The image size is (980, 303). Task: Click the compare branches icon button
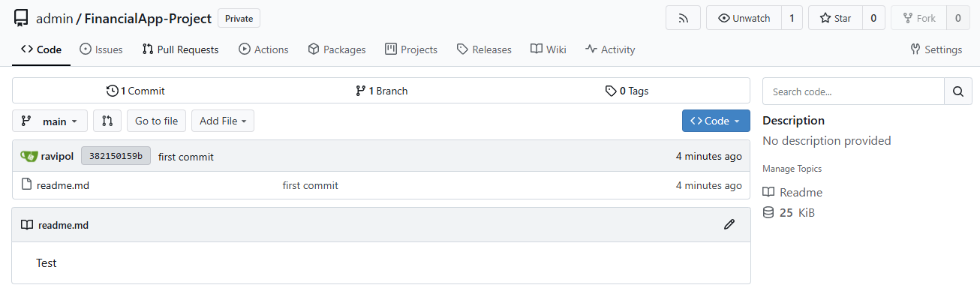click(x=107, y=121)
